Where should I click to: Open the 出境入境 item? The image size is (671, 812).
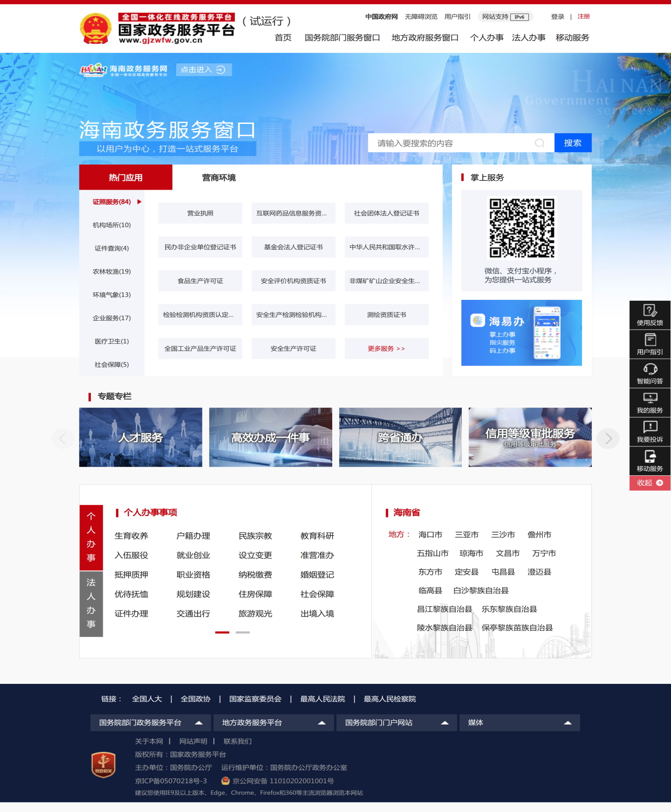[317, 613]
